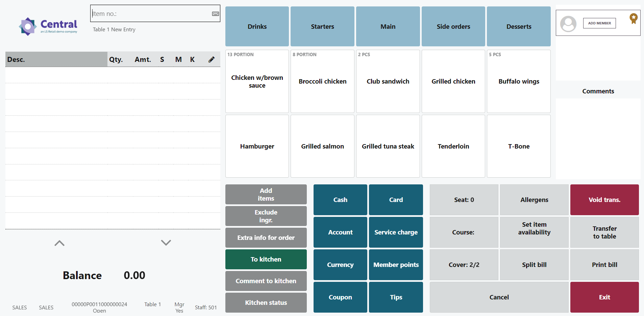The image size is (644, 316).
Task: Click the pencil edit icon in order header
Action: [x=212, y=60]
